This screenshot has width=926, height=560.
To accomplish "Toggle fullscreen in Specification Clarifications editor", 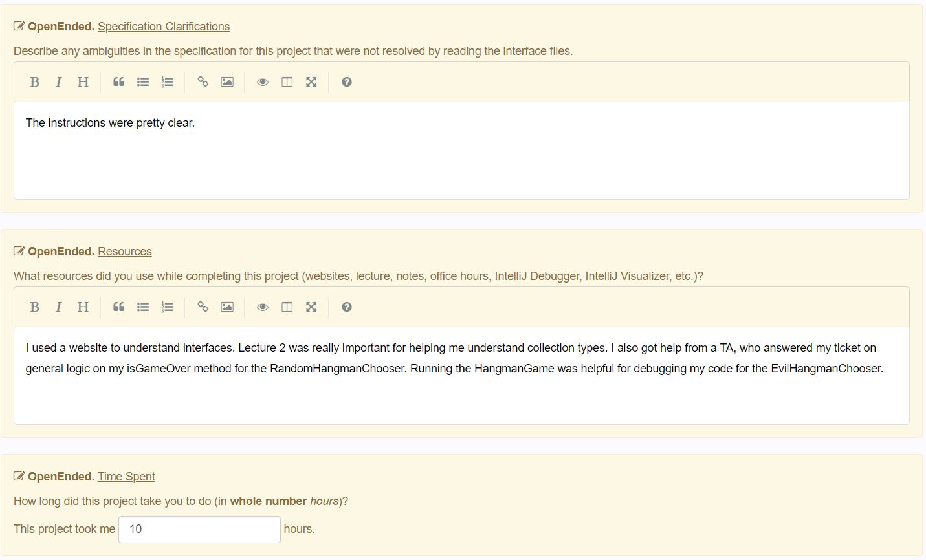I will [x=311, y=82].
